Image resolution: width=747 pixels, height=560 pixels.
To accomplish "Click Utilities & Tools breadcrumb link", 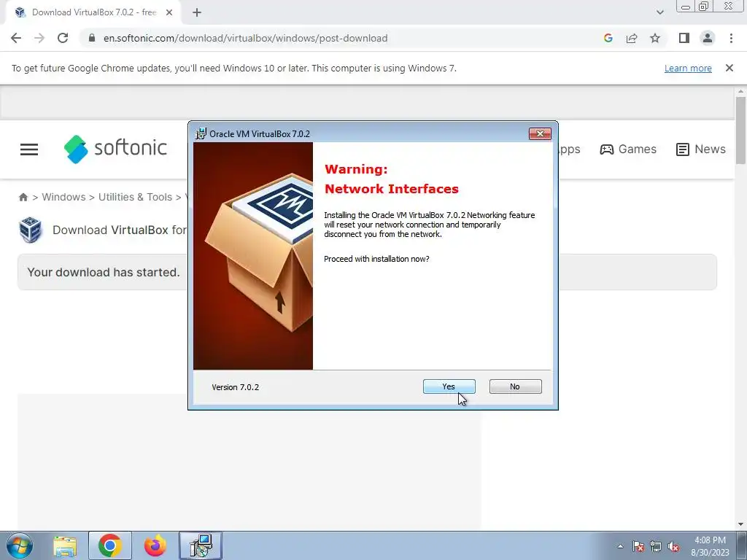I will (x=135, y=197).
